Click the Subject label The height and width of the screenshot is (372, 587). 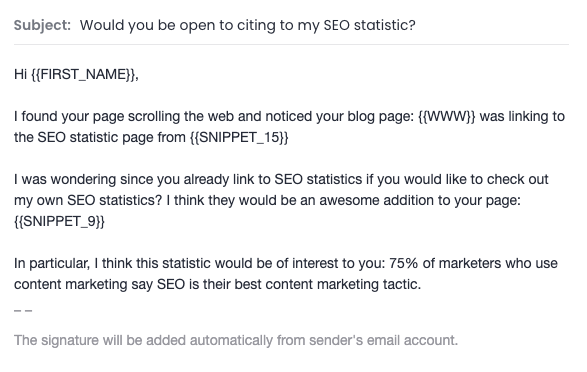(x=42, y=25)
